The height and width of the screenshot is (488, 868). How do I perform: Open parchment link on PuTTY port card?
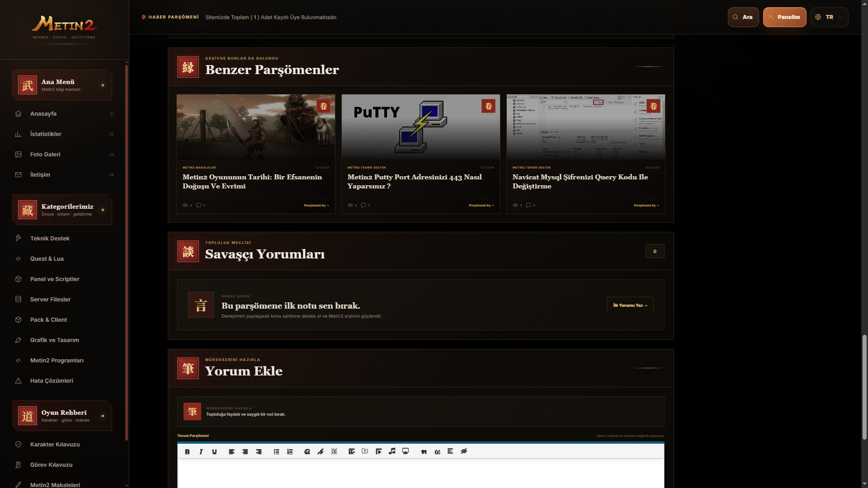click(x=481, y=206)
